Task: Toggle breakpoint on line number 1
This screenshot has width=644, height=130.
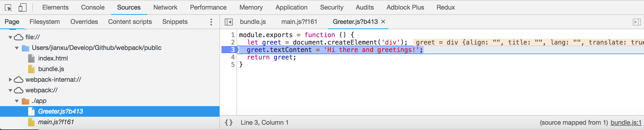Action: point(233,35)
